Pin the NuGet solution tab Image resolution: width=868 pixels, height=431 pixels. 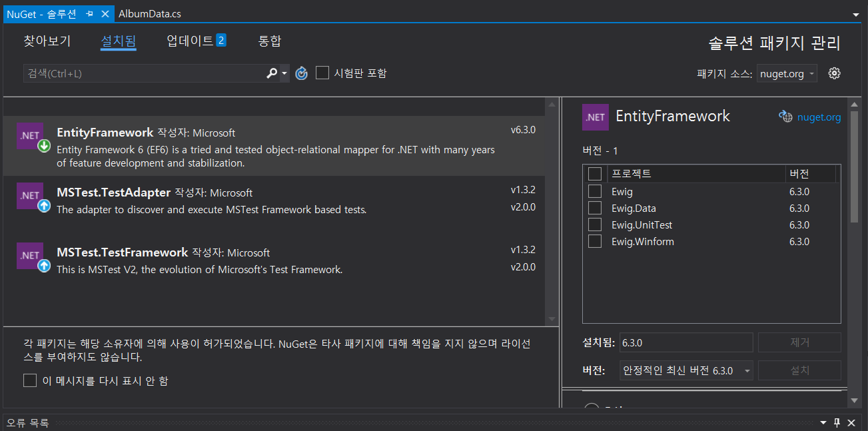click(x=90, y=13)
